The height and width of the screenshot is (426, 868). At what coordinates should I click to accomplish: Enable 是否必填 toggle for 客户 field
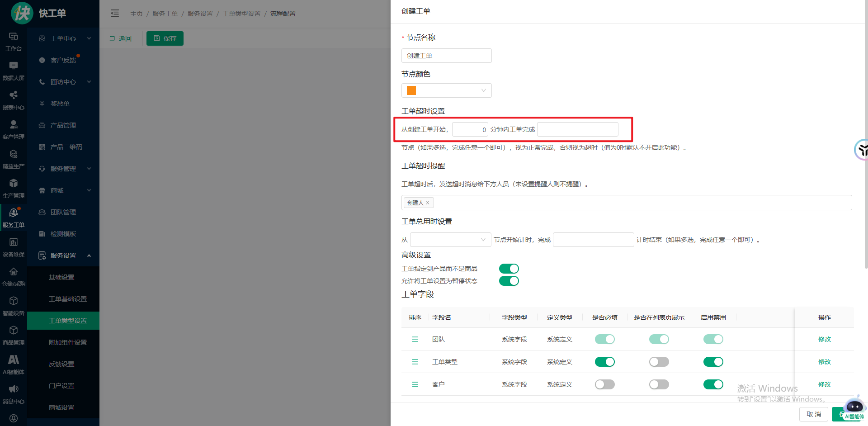[604, 384]
